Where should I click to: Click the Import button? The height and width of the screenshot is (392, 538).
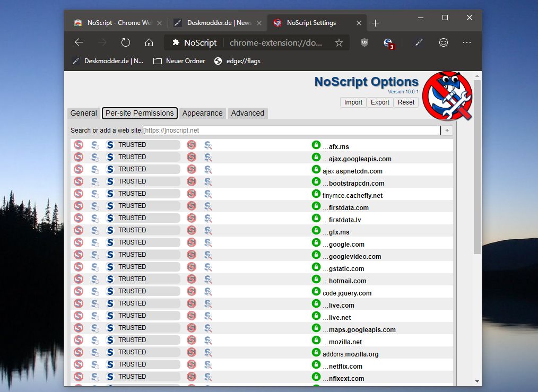(x=353, y=102)
